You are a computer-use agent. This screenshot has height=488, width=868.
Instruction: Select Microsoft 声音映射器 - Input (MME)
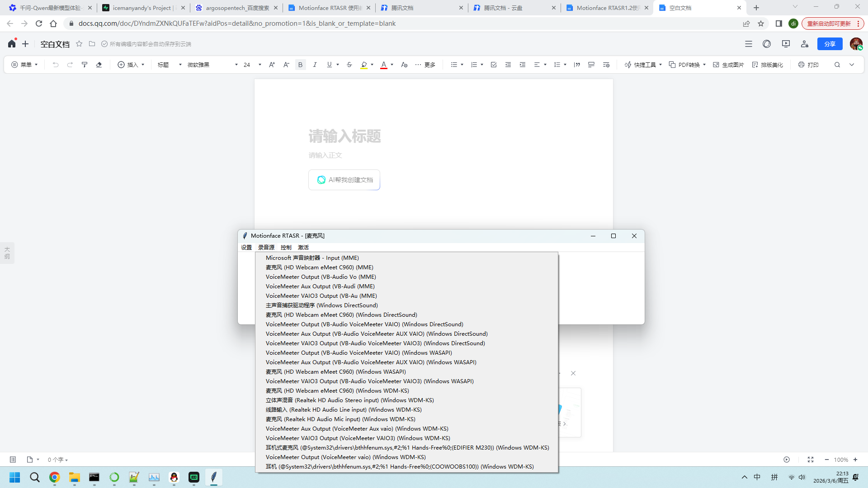point(407,258)
